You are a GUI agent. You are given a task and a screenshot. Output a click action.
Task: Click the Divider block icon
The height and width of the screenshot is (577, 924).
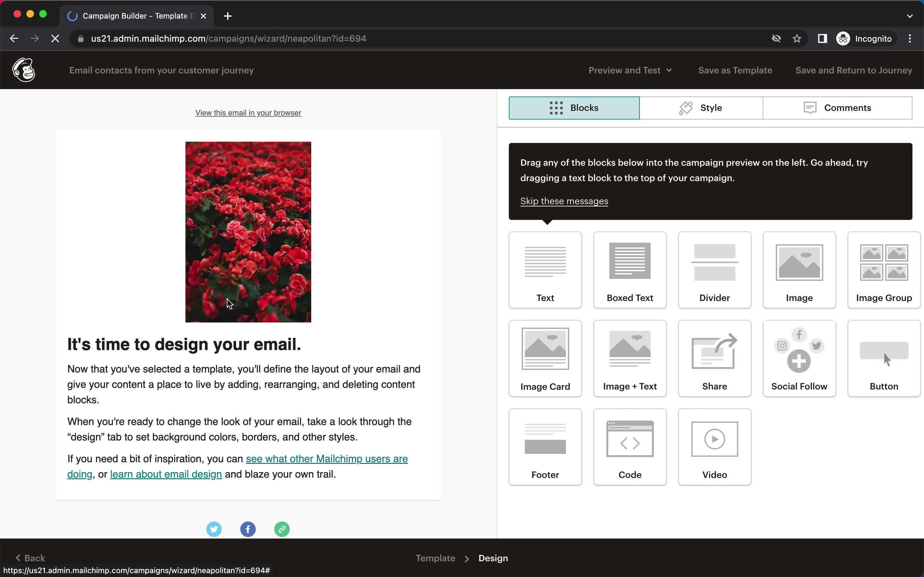pyautogui.click(x=714, y=269)
